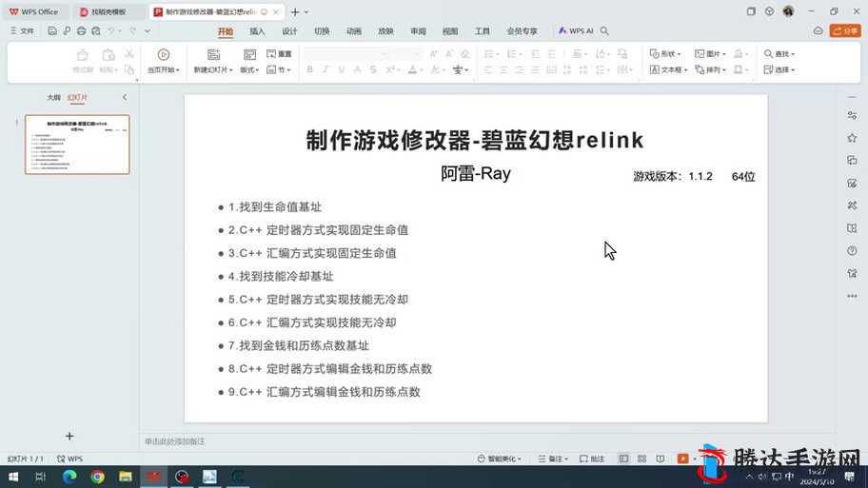Screen dimensions: 868x488
Task: Click the Clear formatting eraser icon
Action: pos(465,53)
